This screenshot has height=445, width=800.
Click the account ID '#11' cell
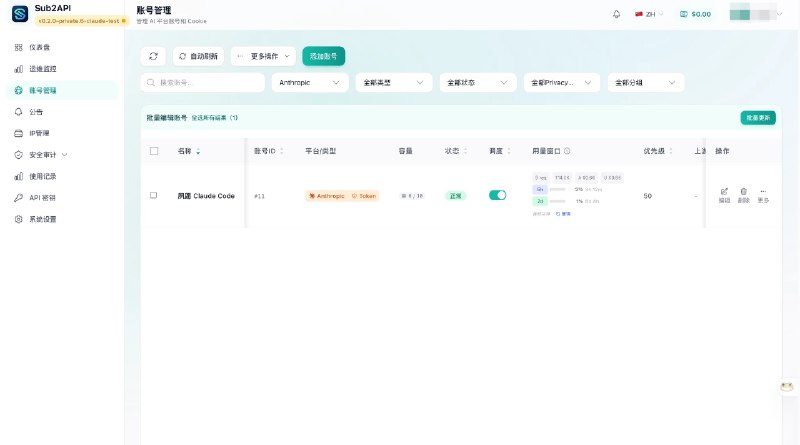tap(259, 196)
